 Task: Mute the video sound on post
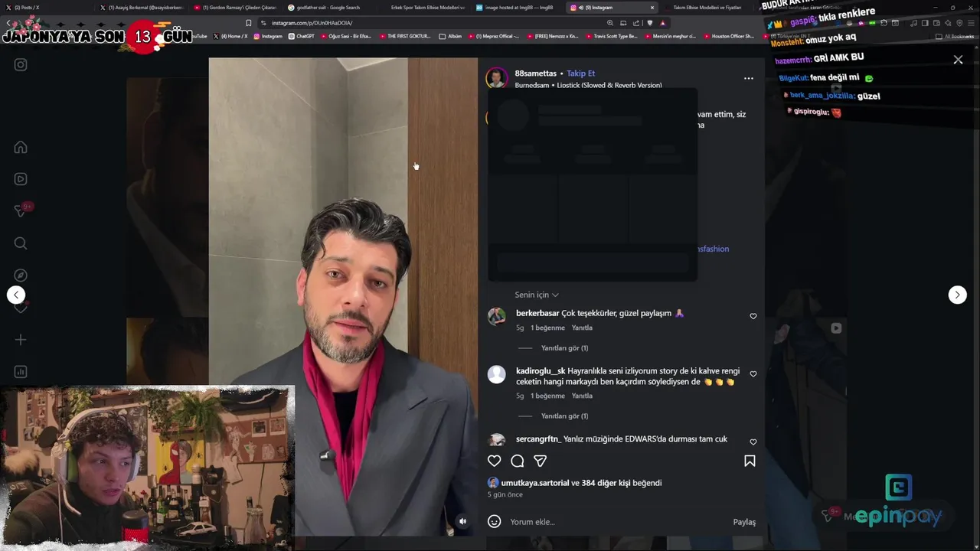click(x=462, y=521)
